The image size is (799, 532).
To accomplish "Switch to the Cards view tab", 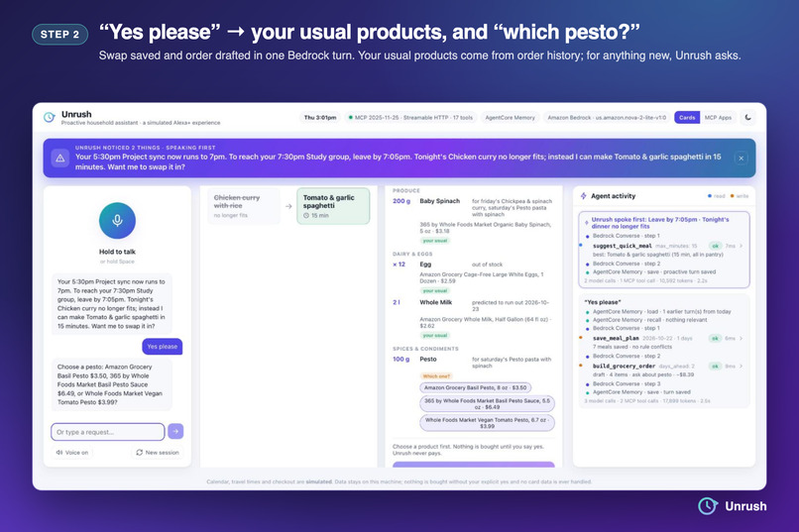I will (687, 118).
